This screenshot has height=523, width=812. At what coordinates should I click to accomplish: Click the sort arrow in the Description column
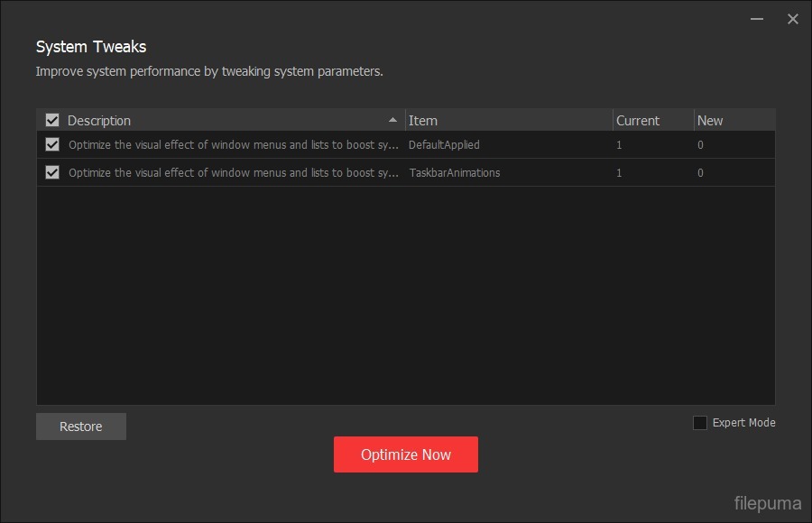(x=392, y=120)
